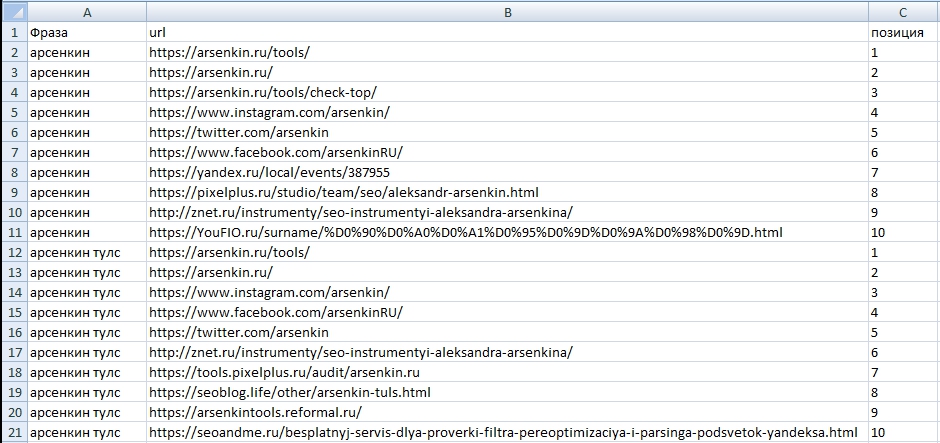Image resolution: width=940 pixels, height=443 pixels.
Task: Select the YouFIO.ru surname URL cell
Action: coord(506,232)
